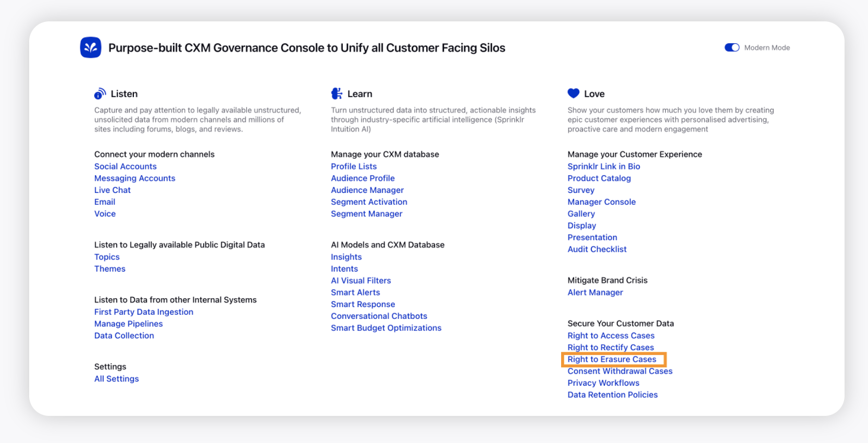The height and width of the screenshot is (443, 868).
Task: Click the Love heart icon
Action: (573, 93)
